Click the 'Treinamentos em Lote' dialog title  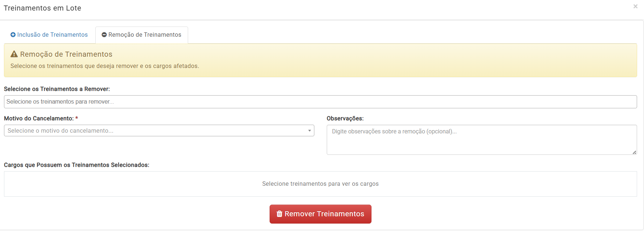pos(43,8)
